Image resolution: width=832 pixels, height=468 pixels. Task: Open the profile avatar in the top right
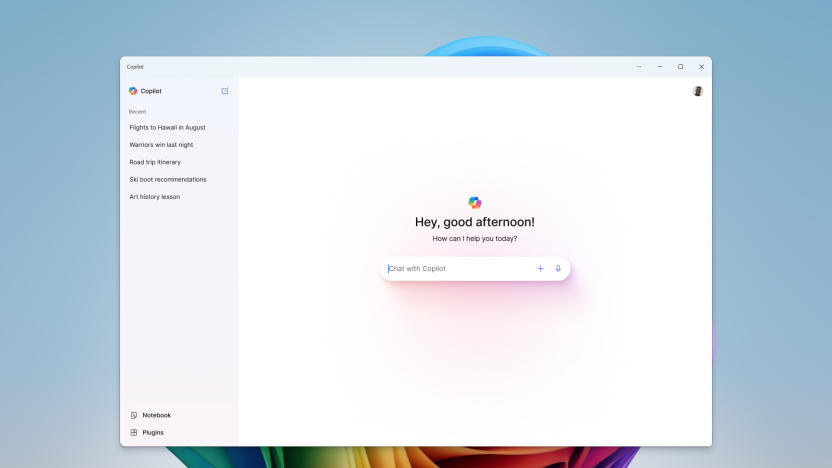coord(698,91)
